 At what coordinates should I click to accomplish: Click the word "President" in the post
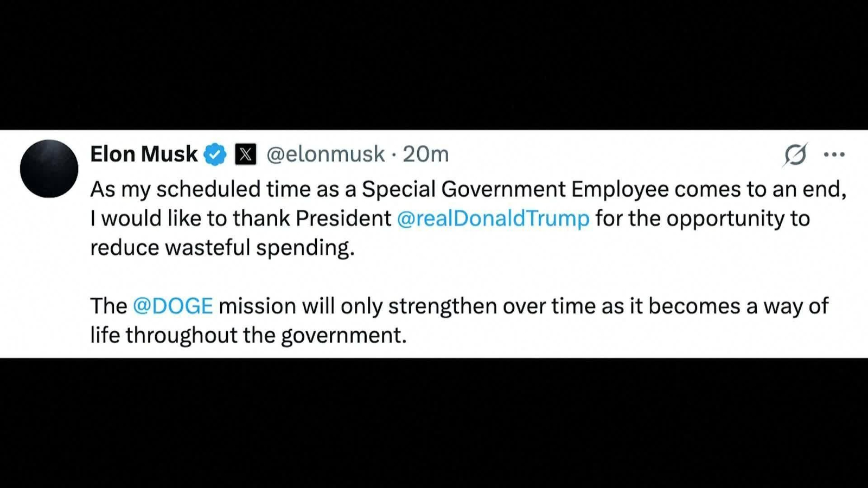click(343, 219)
